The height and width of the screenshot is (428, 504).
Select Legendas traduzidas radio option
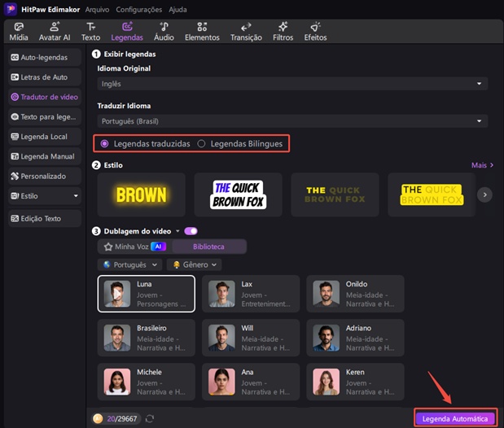[104, 143]
